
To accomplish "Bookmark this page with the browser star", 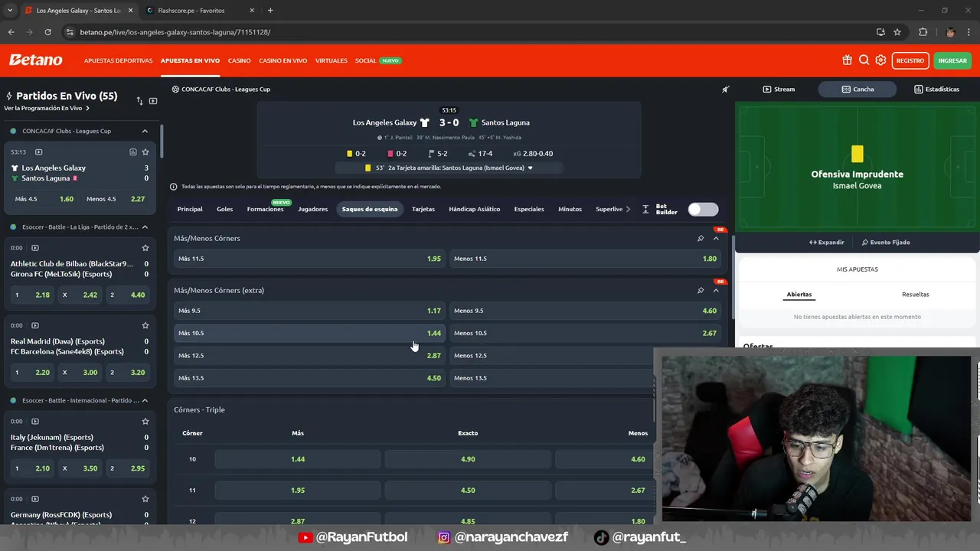I will [897, 32].
